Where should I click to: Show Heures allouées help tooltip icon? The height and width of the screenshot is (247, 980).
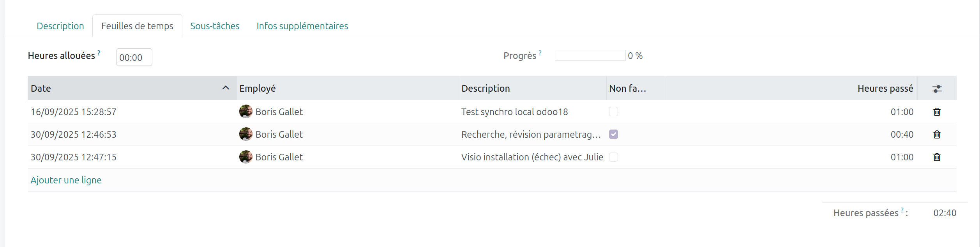(x=99, y=53)
